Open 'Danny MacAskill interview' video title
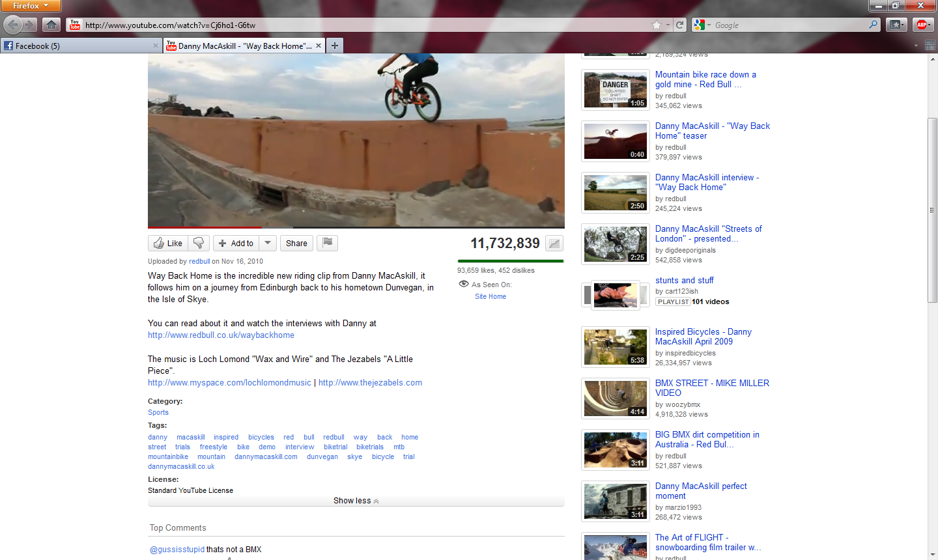The image size is (938, 560). 707,182
